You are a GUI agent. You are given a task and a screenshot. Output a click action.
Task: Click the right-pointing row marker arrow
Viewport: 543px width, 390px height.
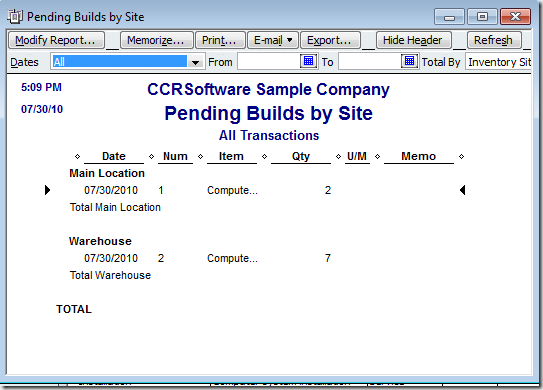click(47, 190)
